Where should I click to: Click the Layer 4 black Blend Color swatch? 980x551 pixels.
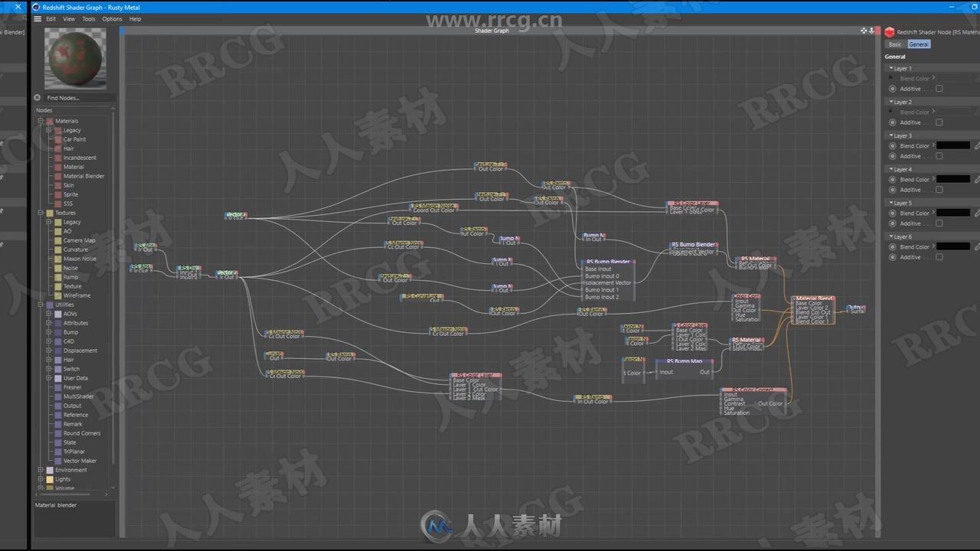tap(953, 179)
